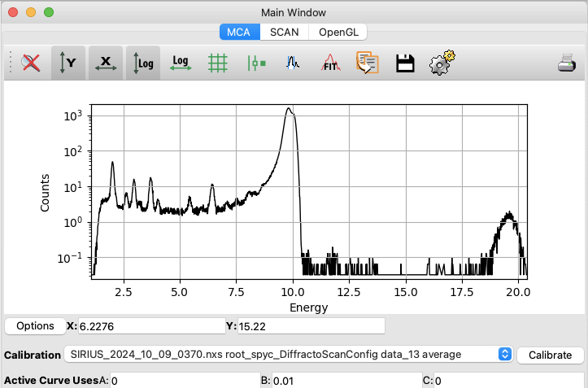The image size is (588, 388).
Task: Toggle the plot grid icon
Action: coord(218,63)
